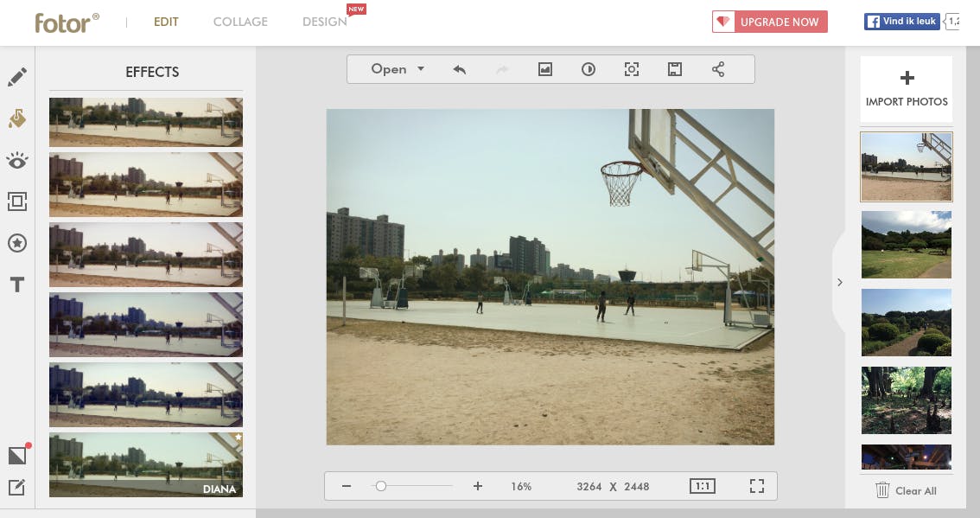
Task: Click the EFFECTS panel heading
Action: pos(152,72)
